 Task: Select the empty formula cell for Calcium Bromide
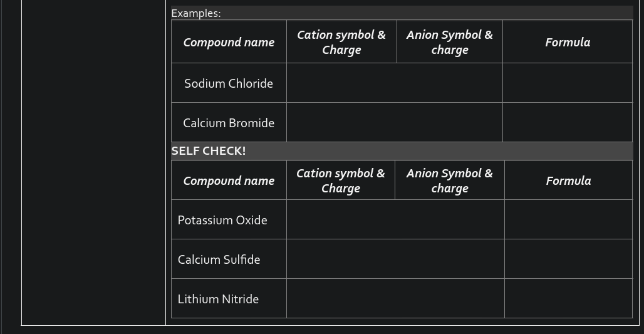[x=568, y=122]
